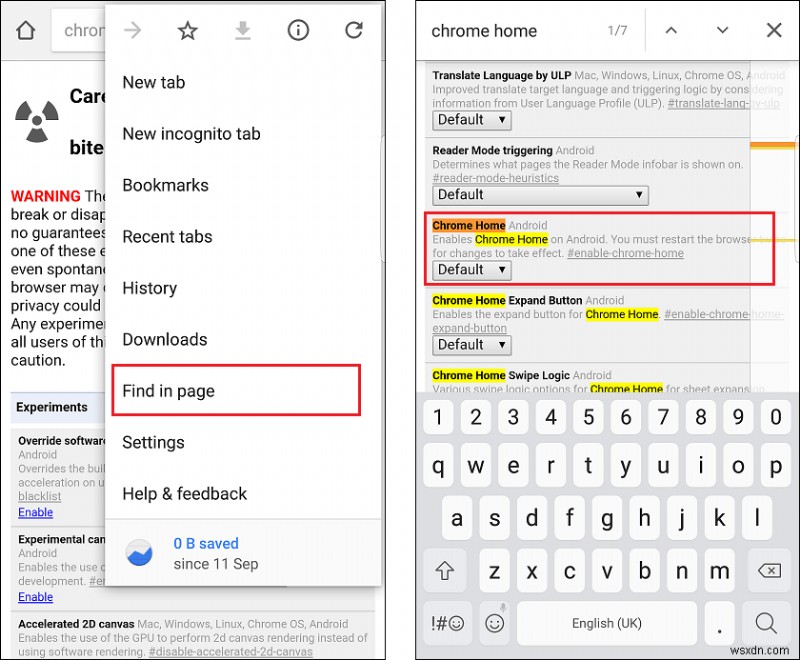Tap the emoji key on the keyboard
The height and width of the screenshot is (660, 800).
pyautogui.click(x=494, y=623)
